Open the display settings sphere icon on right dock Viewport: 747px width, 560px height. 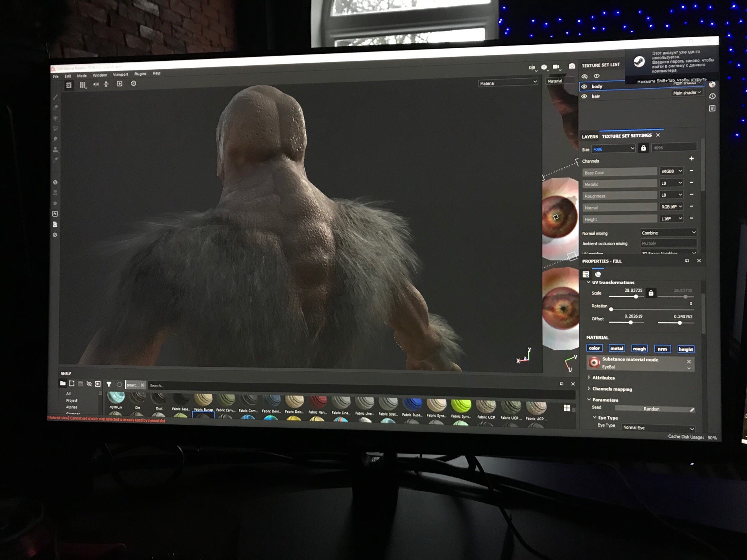click(712, 85)
